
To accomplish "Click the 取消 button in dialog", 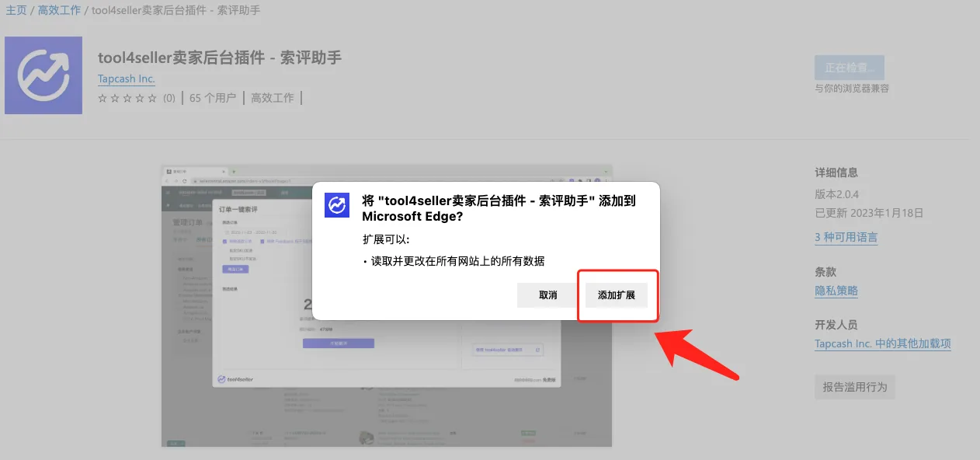I will (547, 295).
